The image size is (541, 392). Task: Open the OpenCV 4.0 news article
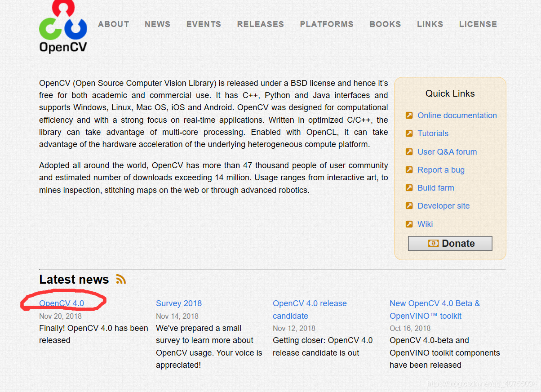click(x=62, y=303)
